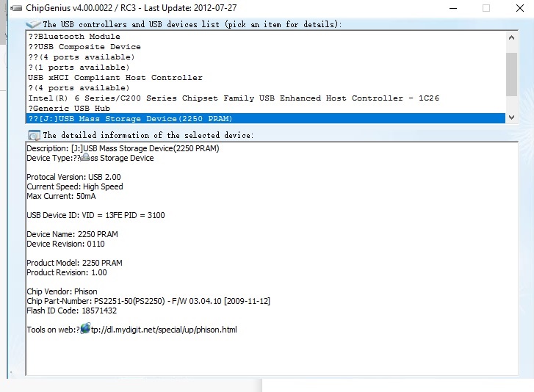Click the Product Revision: 1.00 line
Image resolution: width=534 pixels, height=392 pixels.
67,272
